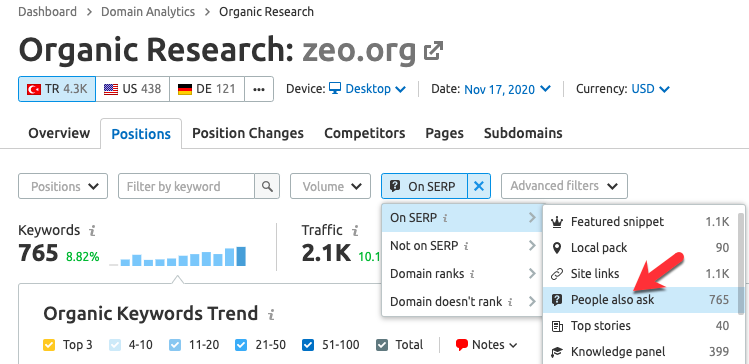The width and height of the screenshot is (749, 364).
Task: Click question bubble icon in On SERP filter
Action: pyautogui.click(x=395, y=186)
